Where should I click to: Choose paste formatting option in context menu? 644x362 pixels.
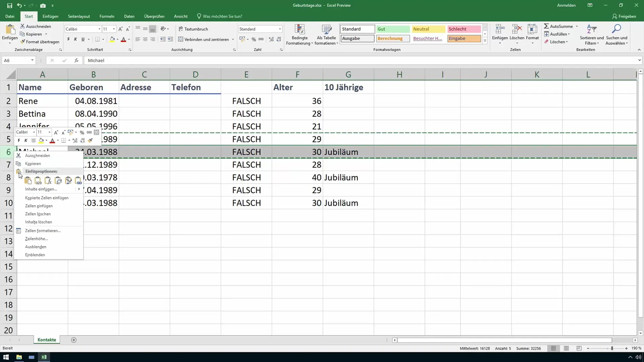point(68,181)
